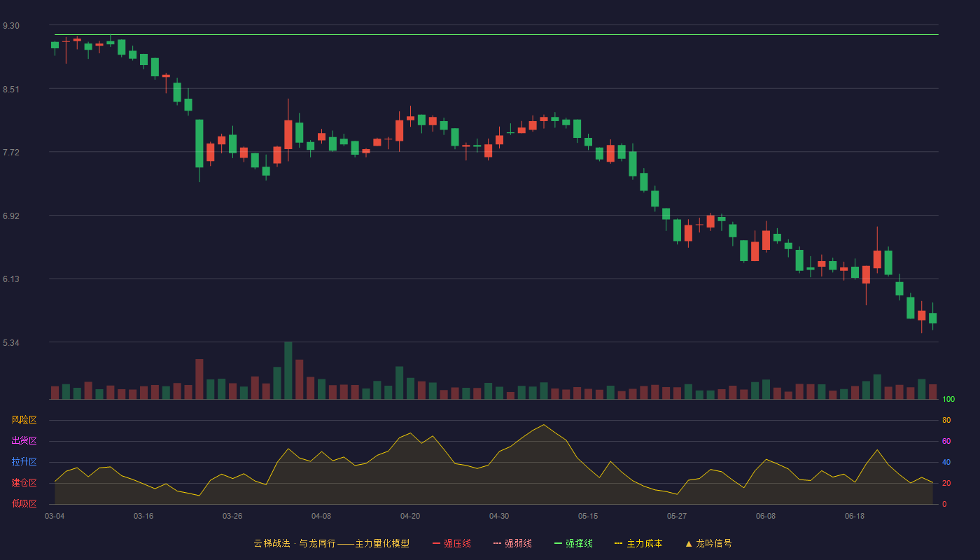
Task: Click the 9.30 price axis label
Action: [11, 26]
